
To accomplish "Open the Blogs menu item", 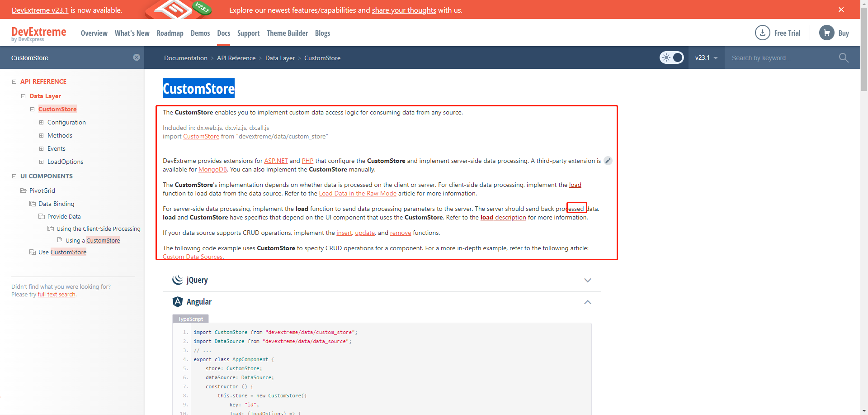I will click(322, 33).
